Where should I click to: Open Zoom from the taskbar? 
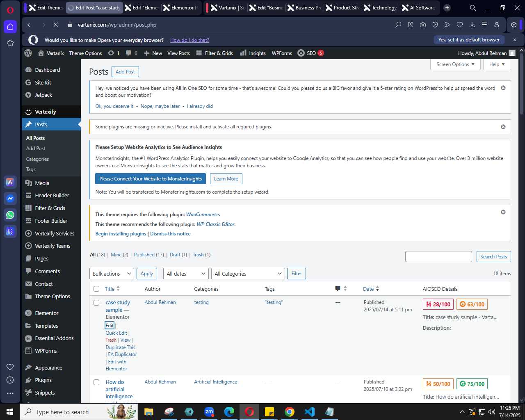point(209,412)
